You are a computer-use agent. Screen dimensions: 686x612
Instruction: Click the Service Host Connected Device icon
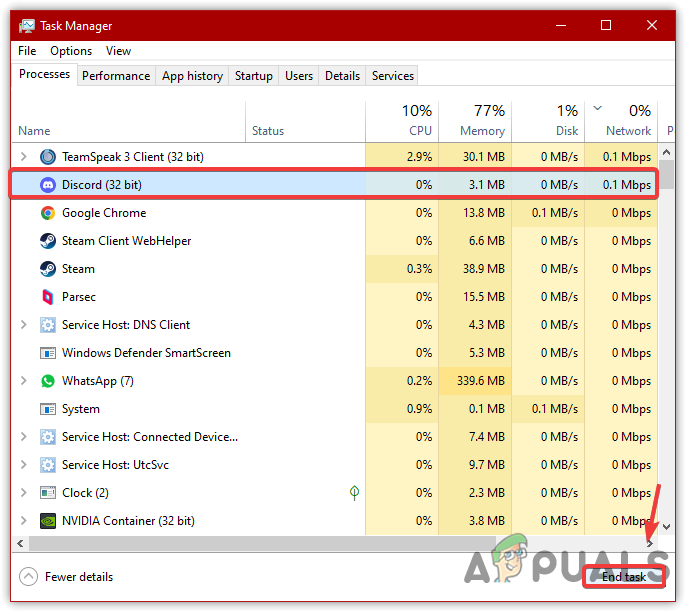click(48, 437)
